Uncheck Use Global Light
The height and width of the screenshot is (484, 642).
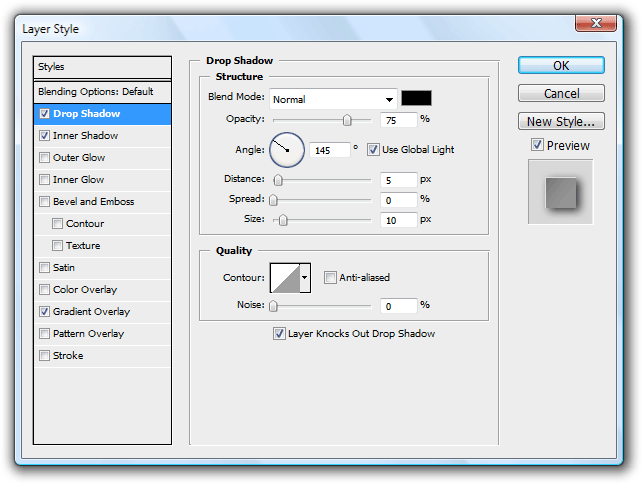(x=374, y=150)
